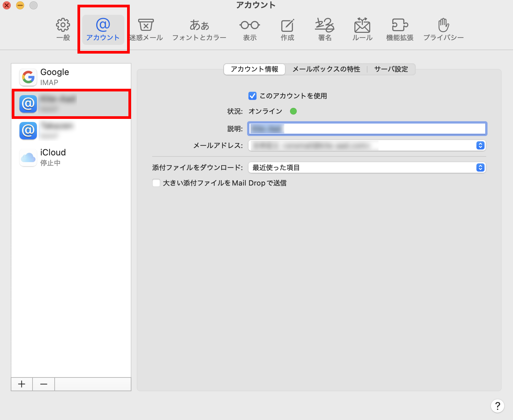Enable 大きい添付ファイルを Mail Drop で送信
This screenshot has height=420, width=513.
(156, 183)
